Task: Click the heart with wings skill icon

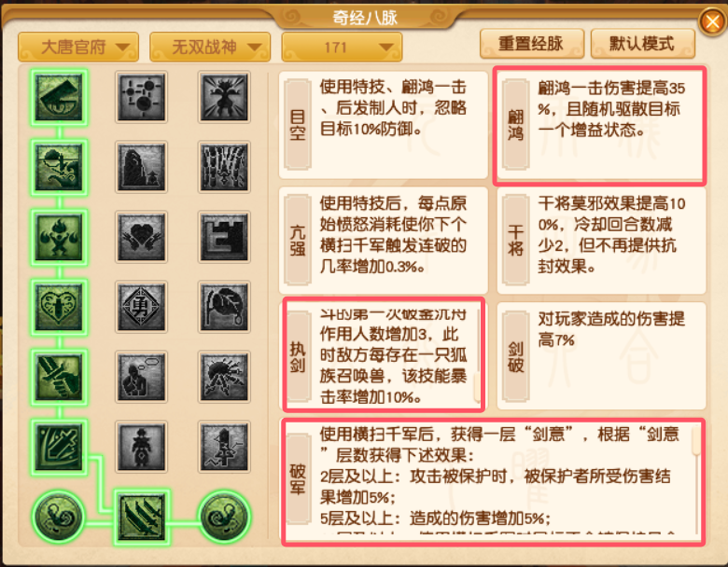Action: (141, 237)
